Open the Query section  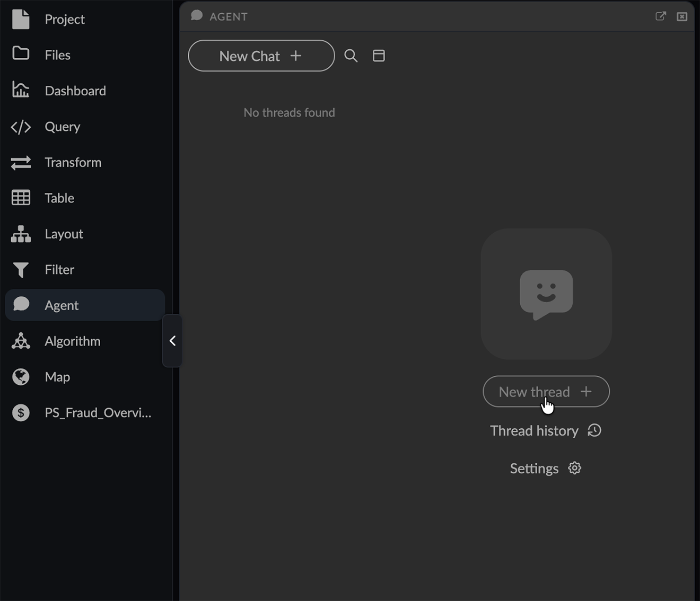pos(85,127)
